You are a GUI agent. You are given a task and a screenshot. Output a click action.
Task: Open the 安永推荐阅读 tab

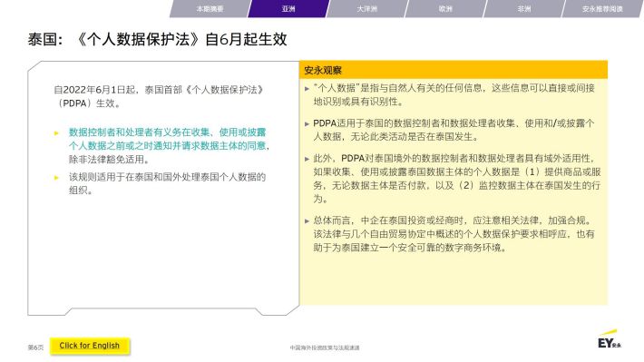[602, 9]
